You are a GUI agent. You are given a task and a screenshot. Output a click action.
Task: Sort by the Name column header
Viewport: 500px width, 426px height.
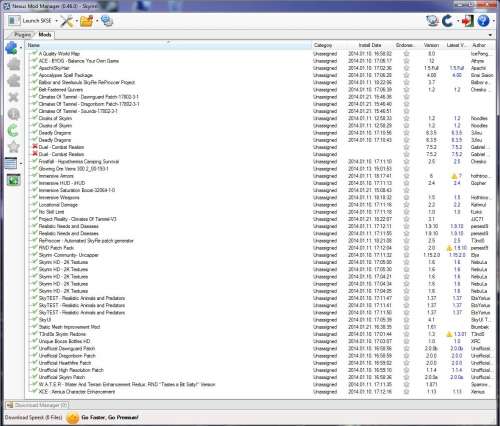tap(169, 45)
